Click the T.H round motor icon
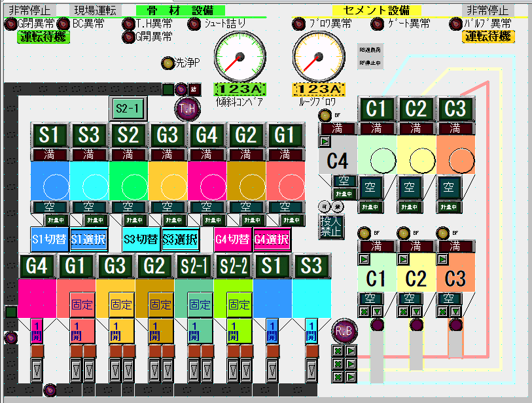532x403 pixels. coord(185,109)
